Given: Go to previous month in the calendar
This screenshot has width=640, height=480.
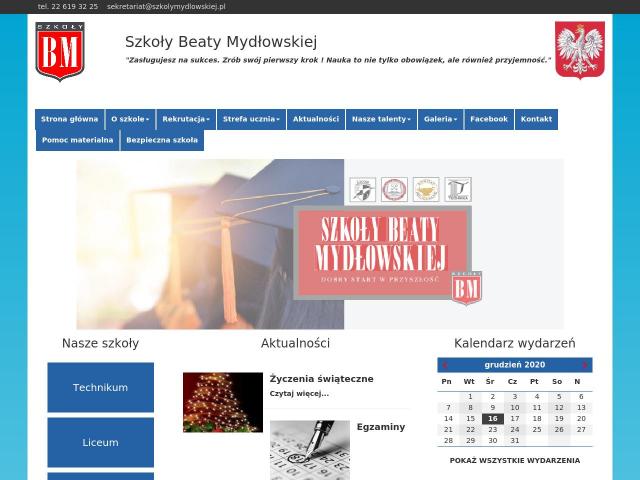Looking at the screenshot, I should coord(445,365).
